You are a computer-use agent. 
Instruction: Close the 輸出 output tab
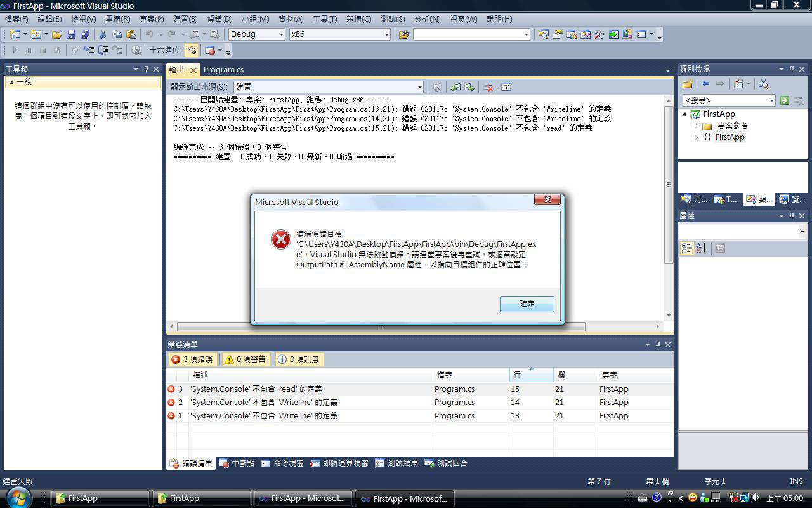coord(193,70)
